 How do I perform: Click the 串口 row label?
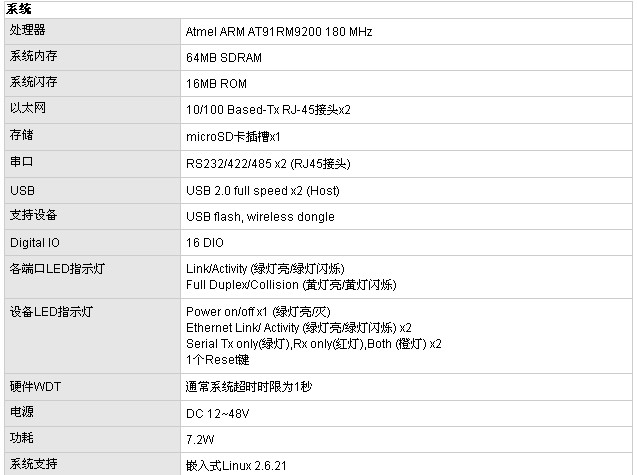22,161
